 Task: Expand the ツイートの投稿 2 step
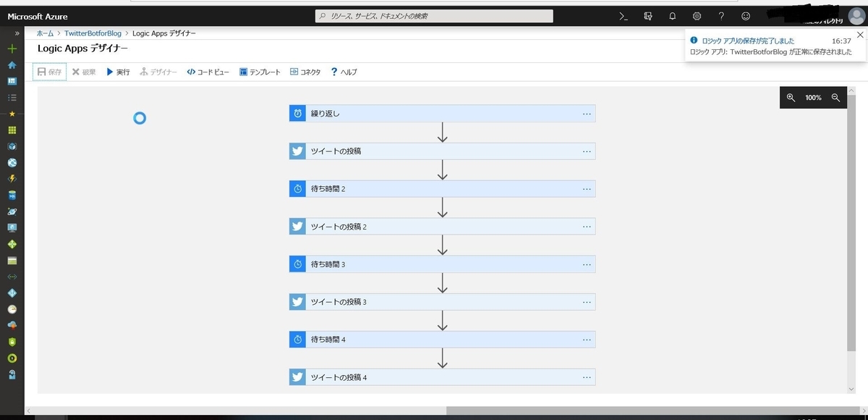442,227
